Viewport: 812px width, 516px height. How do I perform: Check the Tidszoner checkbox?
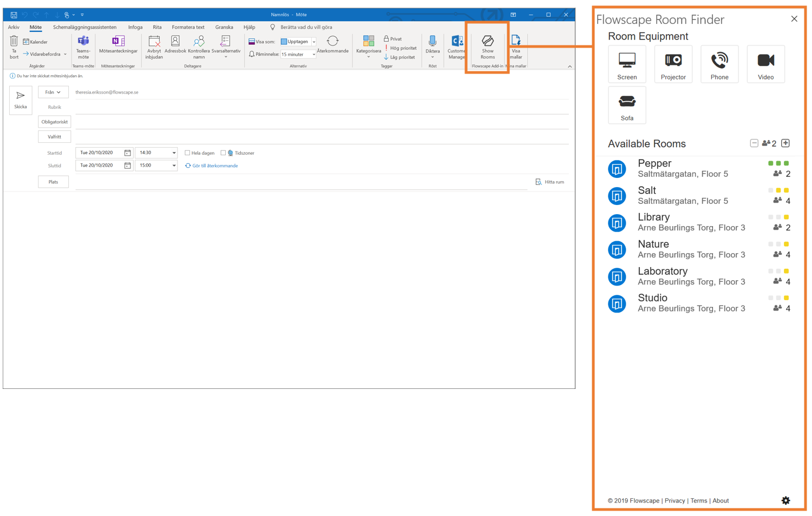coord(223,153)
